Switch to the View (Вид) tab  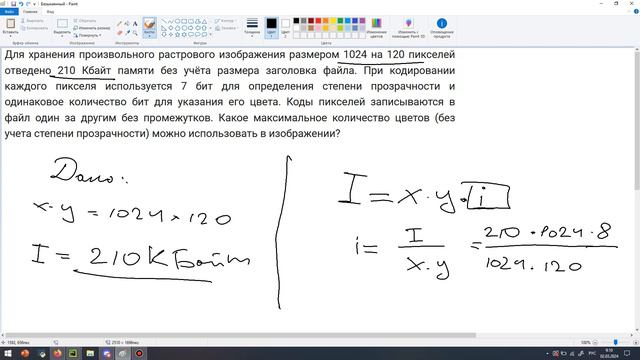point(50,12)
